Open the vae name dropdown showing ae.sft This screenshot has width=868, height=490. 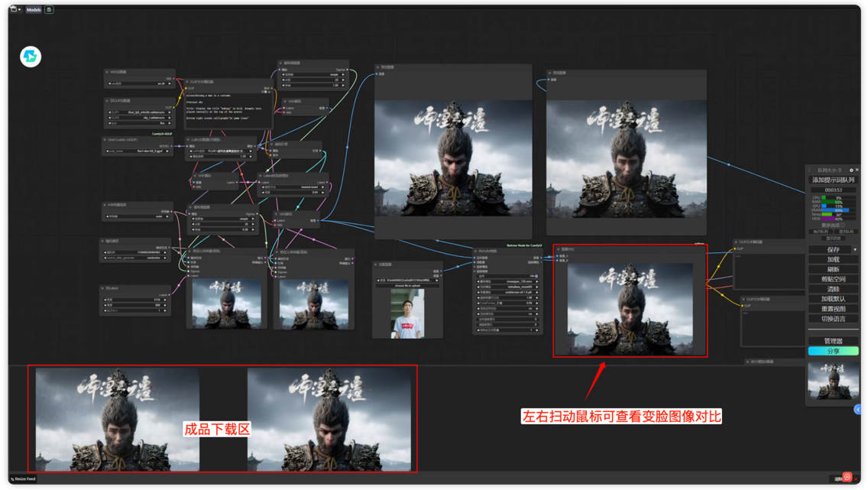point(140,83)
